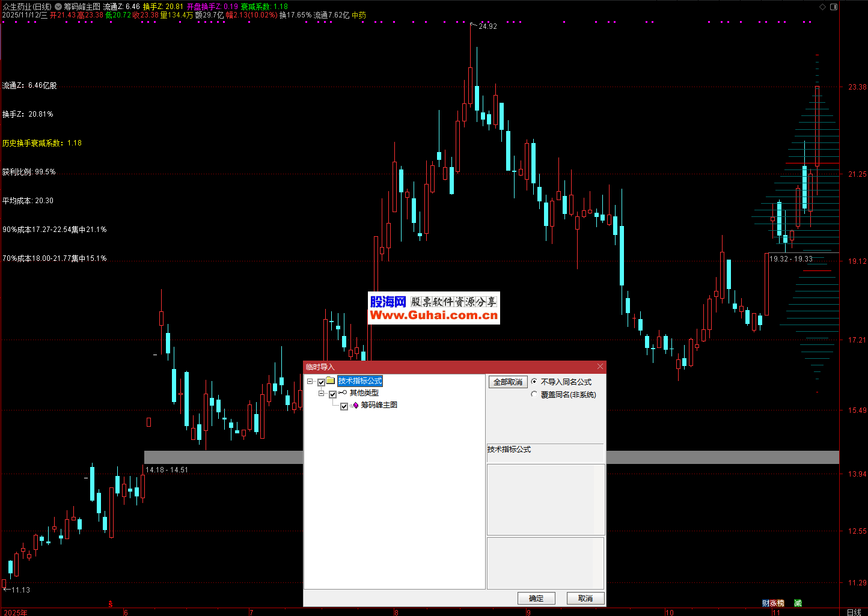
Task: Click the 财 marker at the chart bottom
Action: (x=765, y=603)
